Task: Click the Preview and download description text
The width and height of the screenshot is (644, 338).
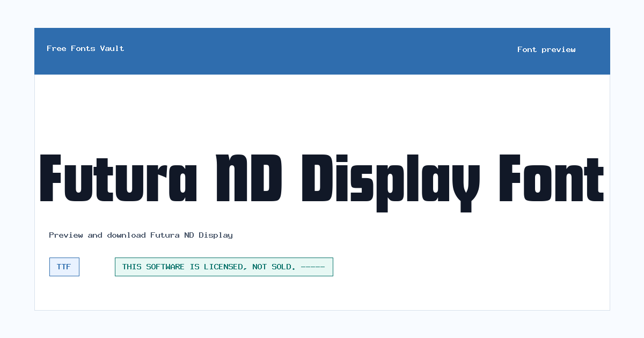Action: [x=141, y=235]
